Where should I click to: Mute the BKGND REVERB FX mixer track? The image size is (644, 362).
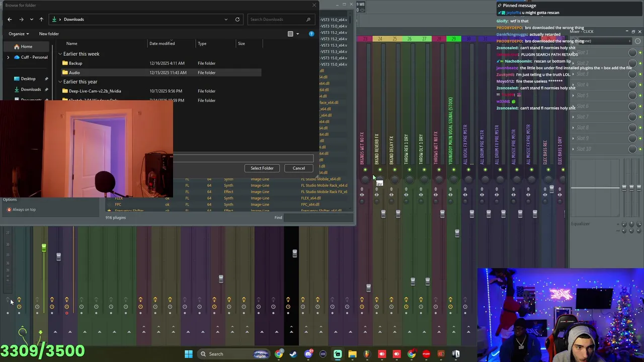tap(380, 169)
